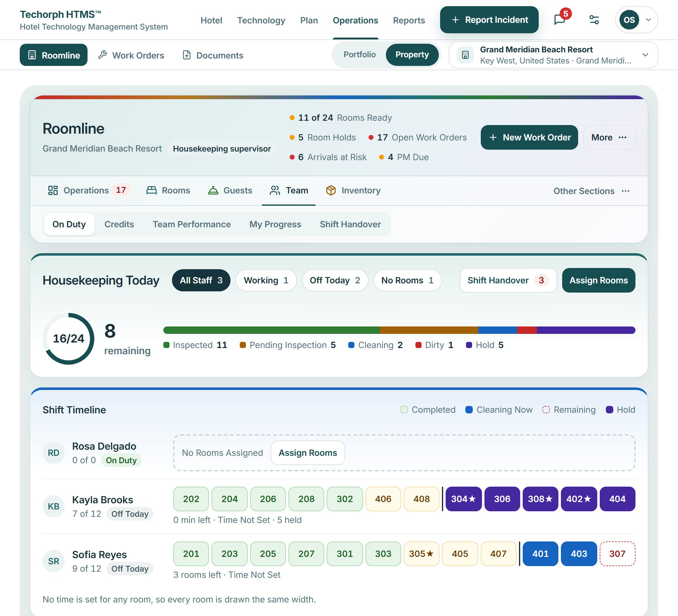Filter staff by Off Today
678x616 pixels.
click(335, 280)
